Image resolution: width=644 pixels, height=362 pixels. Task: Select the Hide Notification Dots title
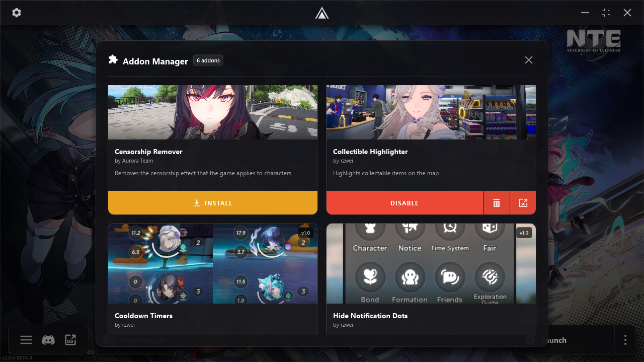point(370,316)
